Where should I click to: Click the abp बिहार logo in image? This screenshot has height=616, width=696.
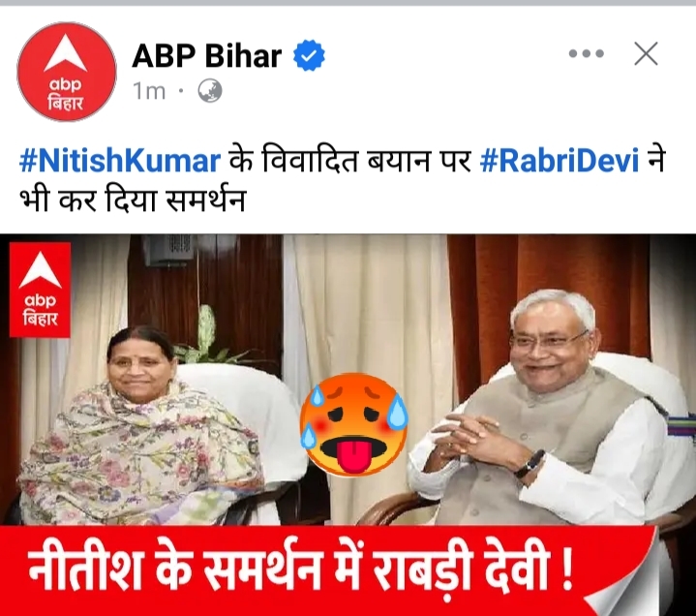coord(40,290)
